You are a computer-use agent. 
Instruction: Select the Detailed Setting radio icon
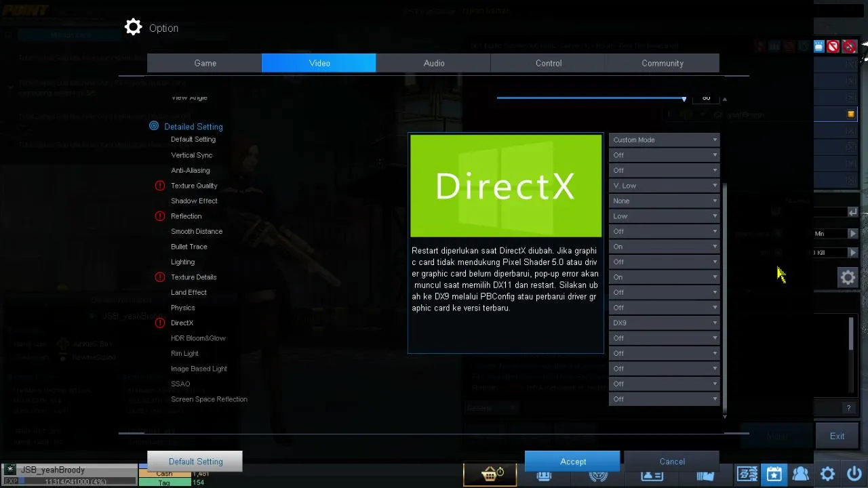[x=154, y=126]
